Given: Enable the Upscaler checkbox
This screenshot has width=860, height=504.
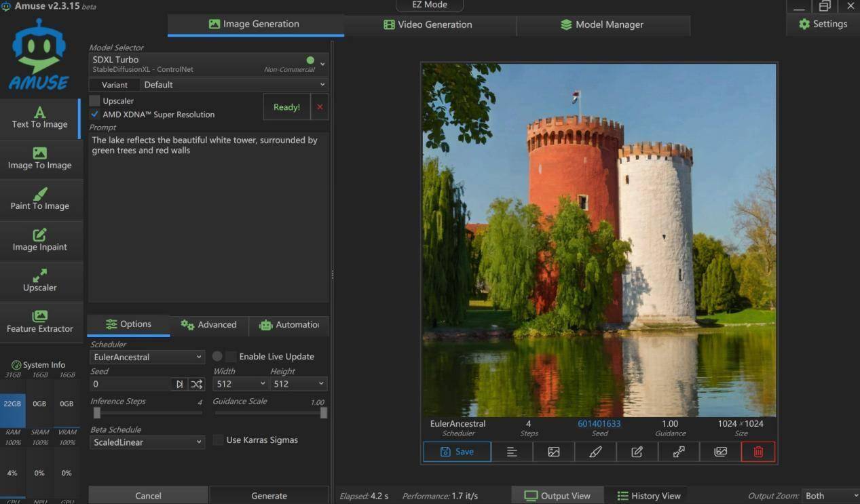Looking at the screenshot, I should [95, 101].
